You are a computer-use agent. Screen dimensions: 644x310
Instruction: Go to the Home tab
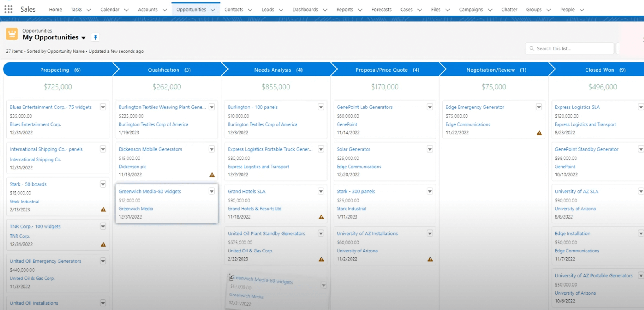pos(55,10)
